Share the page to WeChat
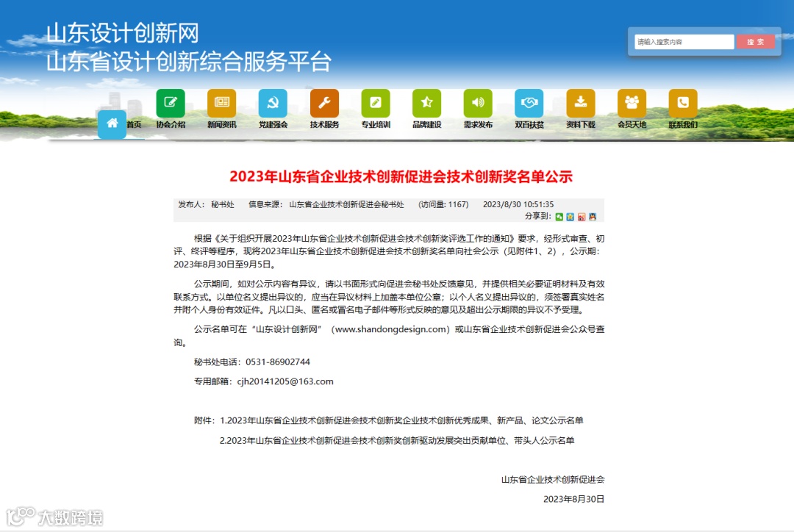 559,218
